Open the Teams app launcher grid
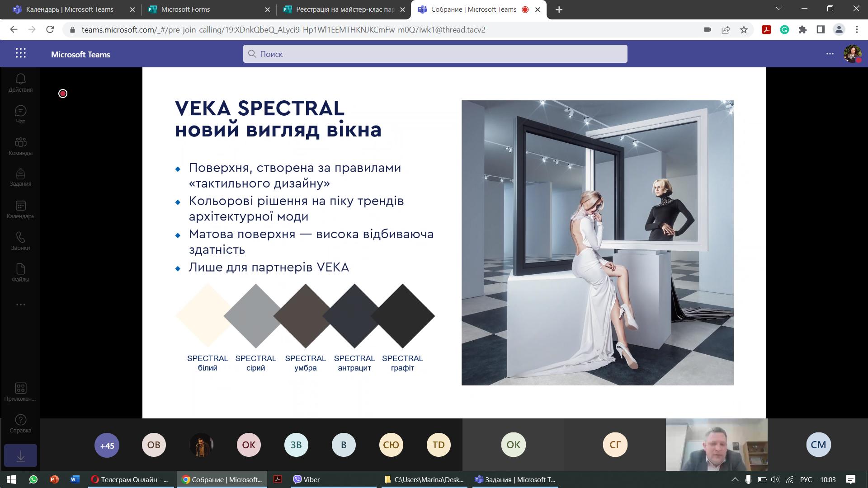868x488 pixels. (x=21, y=53)
